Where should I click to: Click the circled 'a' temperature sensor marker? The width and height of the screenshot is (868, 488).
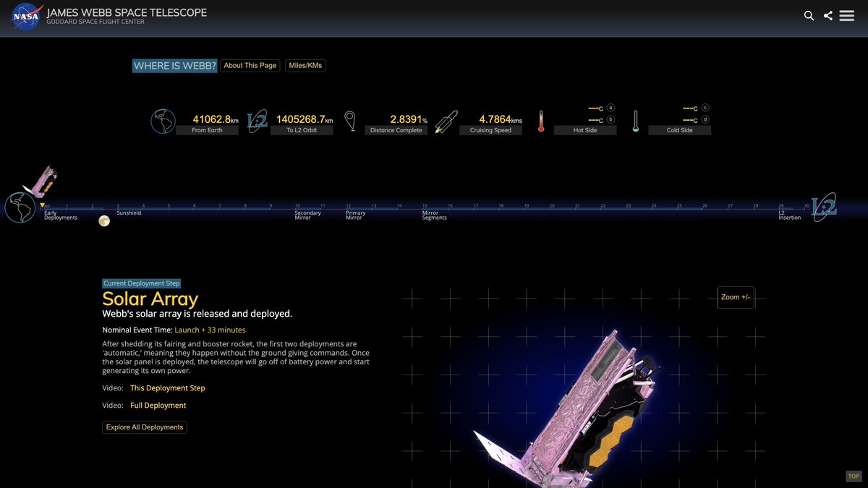[x=610, y=107]
